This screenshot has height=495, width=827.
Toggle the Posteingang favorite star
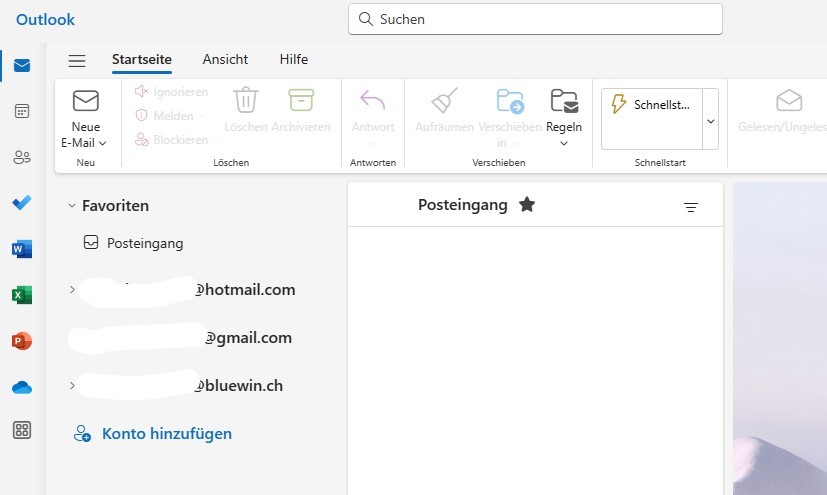[x=527, y=205]
